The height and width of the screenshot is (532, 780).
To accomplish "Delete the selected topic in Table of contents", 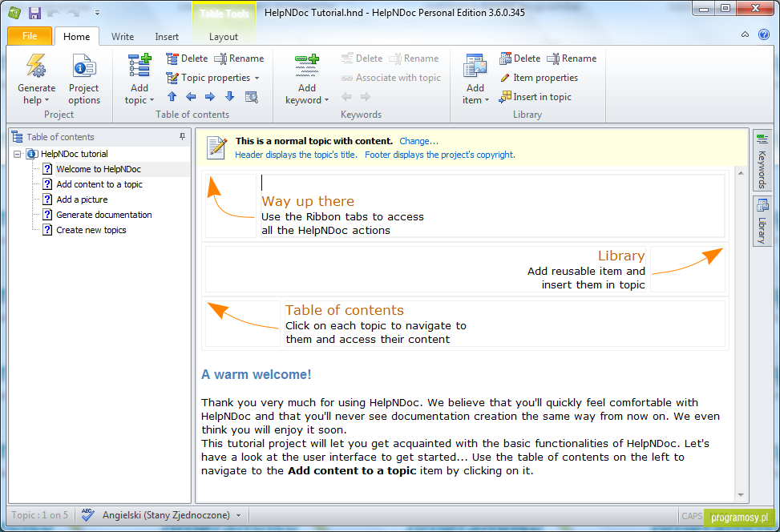I will 187,58.
